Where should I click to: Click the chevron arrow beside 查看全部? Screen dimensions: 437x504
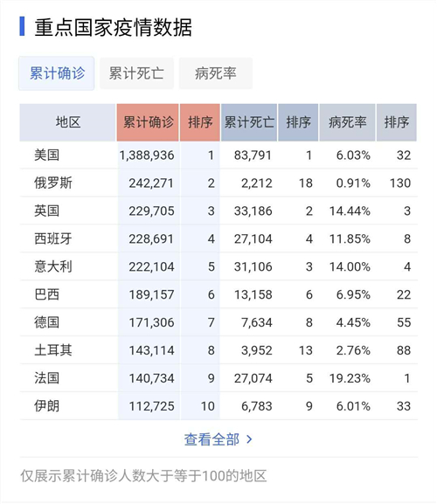point(249,439)
